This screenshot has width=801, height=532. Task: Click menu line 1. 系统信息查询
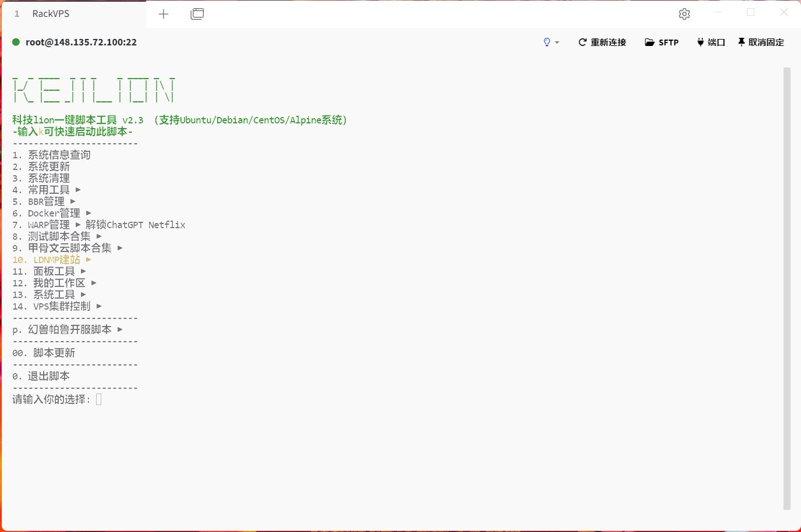tap(51, 155)
